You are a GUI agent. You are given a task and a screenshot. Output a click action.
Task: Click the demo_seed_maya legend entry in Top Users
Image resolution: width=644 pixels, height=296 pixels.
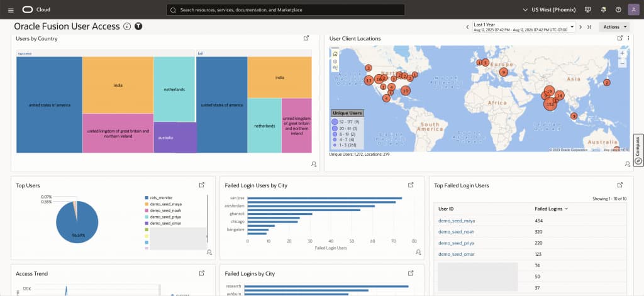163,204
